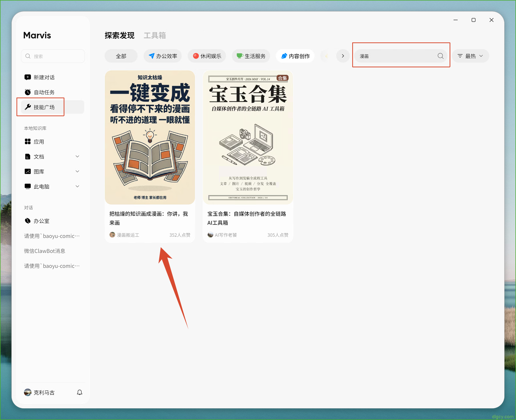The width and height of the screenshot is (516, 420).
Task: Click the magnifier icon in the 漫画 search box
Action: tap(441, 56)
